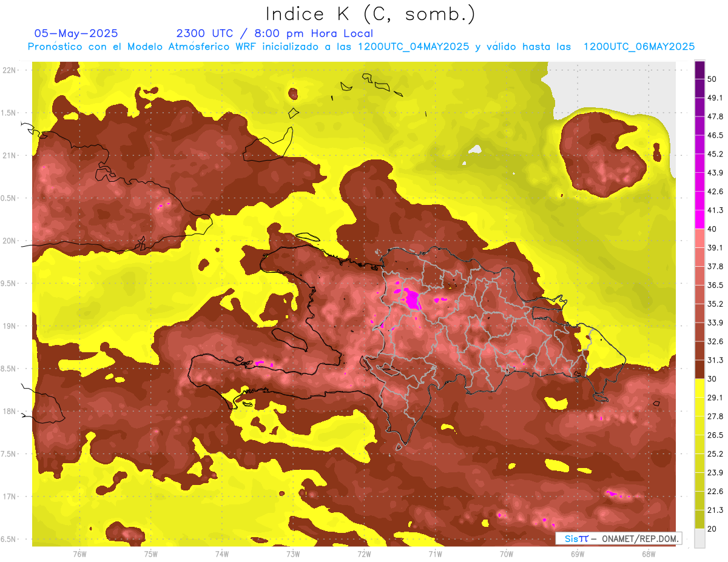Click the '73W' longitude label
Viewport: 728px width, 562px height.
point(293,554)
